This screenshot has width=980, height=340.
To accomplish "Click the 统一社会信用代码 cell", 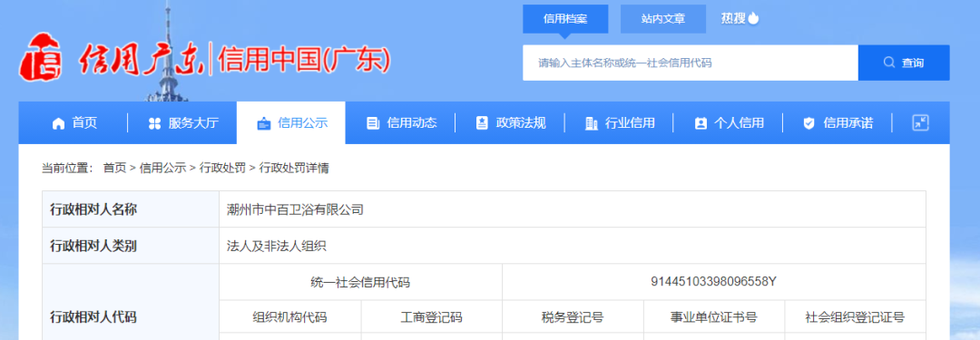I will tap(360, 282).
